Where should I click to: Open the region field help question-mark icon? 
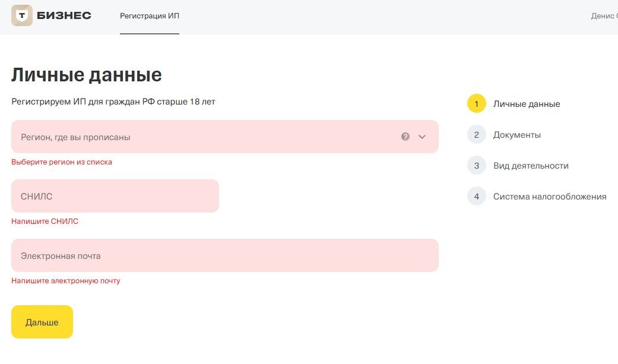(405, 137)
